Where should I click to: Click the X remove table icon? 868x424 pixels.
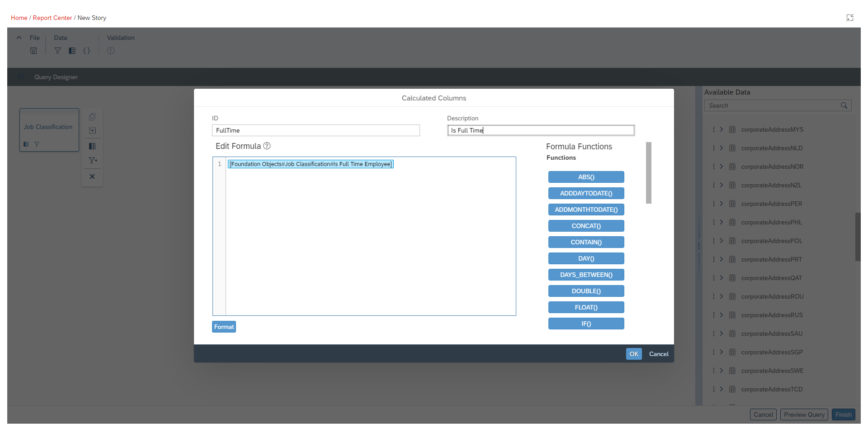(x=92, y=176)
